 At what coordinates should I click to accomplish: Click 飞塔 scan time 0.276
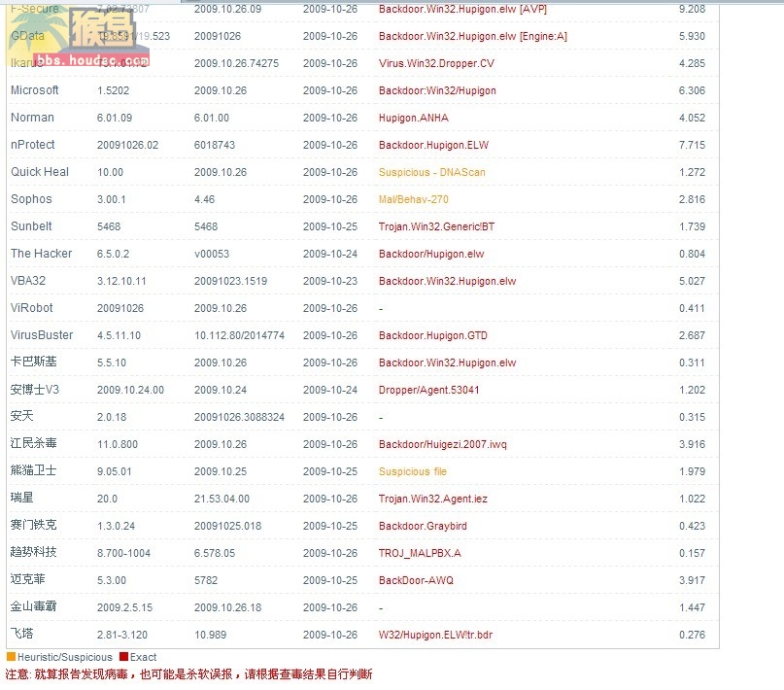click(692, 635)
